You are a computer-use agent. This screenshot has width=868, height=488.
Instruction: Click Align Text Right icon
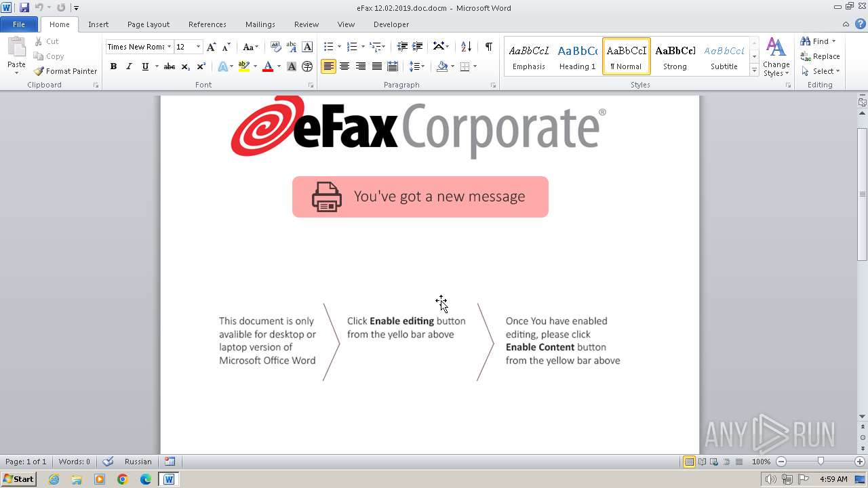tap(361, 66)
